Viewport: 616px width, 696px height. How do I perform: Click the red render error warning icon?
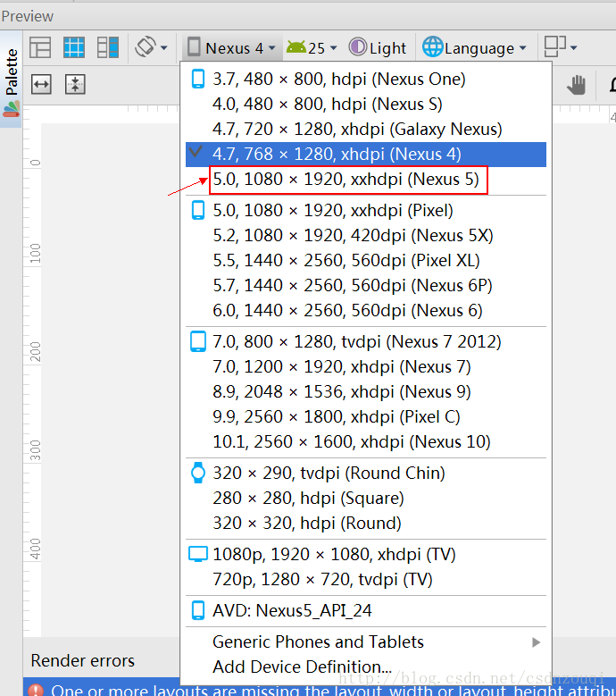coord(36,691)
